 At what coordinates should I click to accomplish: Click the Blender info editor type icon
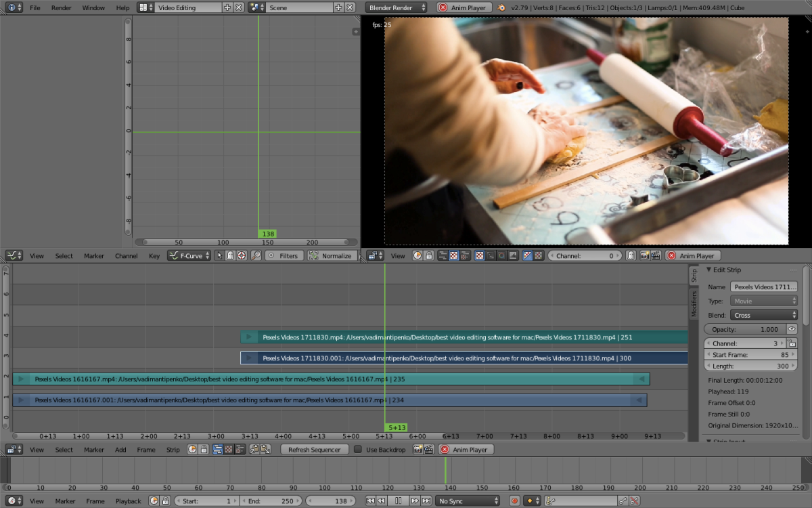tap(14, 7)
